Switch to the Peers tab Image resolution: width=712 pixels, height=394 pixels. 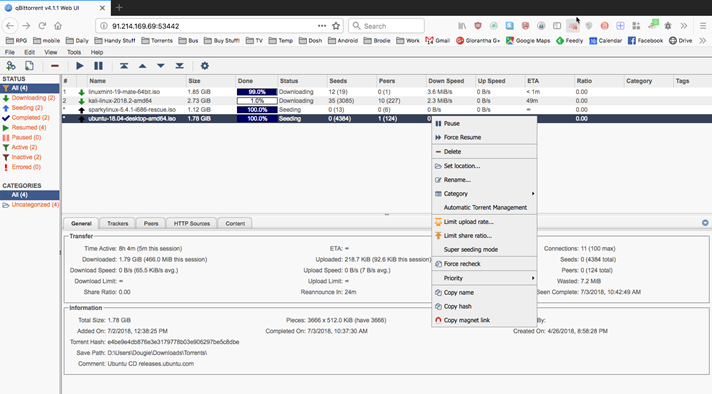(151, 223)
